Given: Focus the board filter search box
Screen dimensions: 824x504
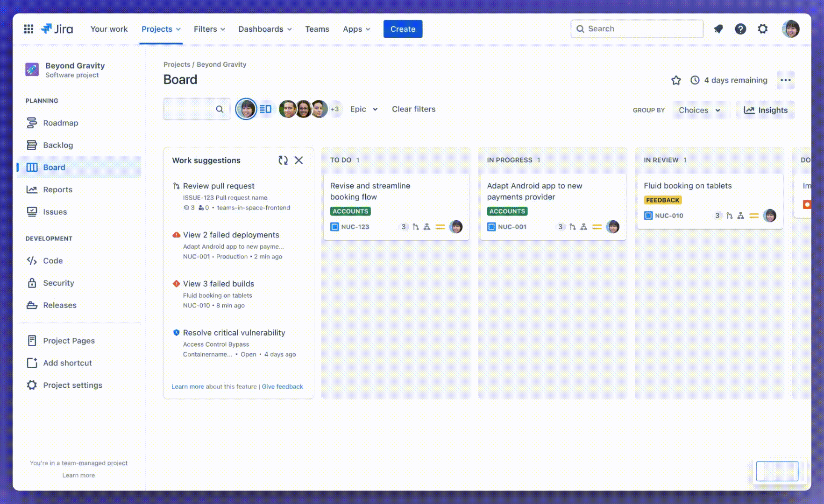Looking at the screenshot, I should click(197, 109).
